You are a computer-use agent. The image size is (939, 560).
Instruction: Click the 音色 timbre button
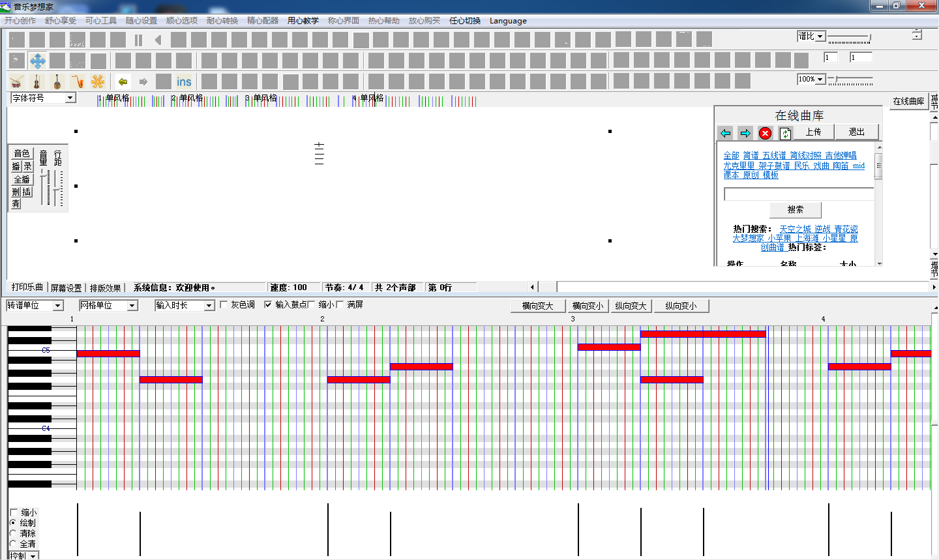[x=22, y=153]
